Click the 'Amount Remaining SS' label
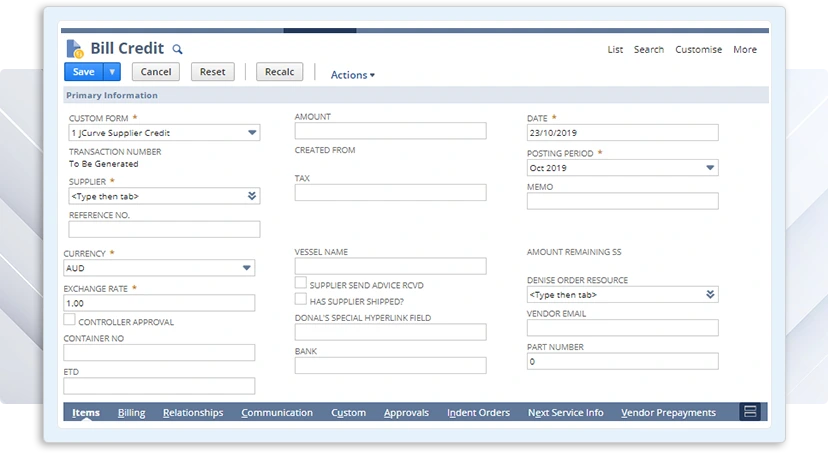 tap(574, 252)
